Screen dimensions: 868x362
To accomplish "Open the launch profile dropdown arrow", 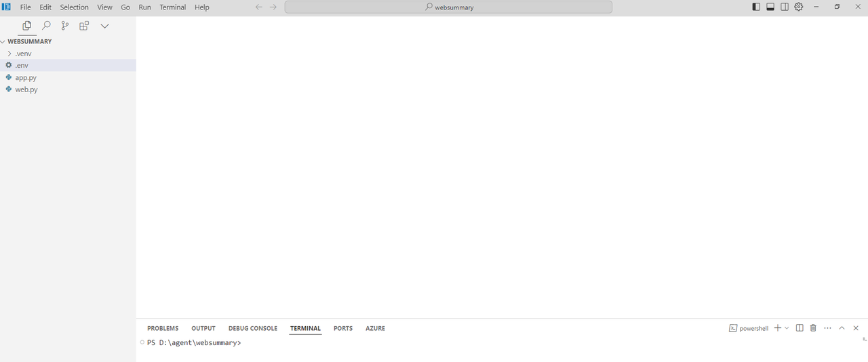I will click(787, 328).
